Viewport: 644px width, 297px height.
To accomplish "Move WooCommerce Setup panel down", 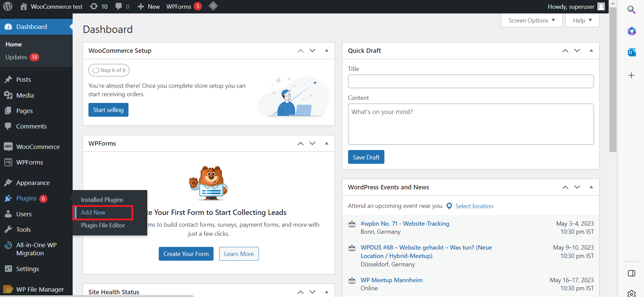I will pos(312,51).
